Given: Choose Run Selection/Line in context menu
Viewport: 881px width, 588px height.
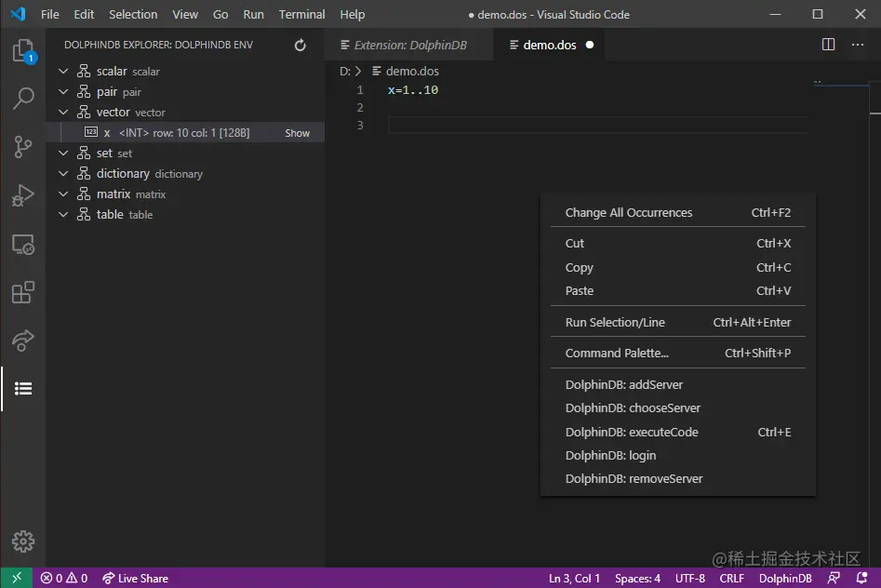Looking at the screenshot, I should tap(677, 322).
